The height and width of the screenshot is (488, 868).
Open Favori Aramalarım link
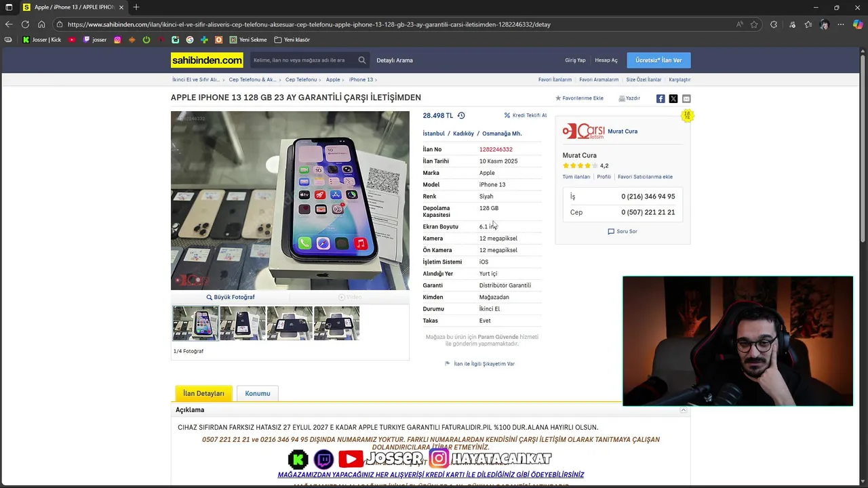[599, 80]
